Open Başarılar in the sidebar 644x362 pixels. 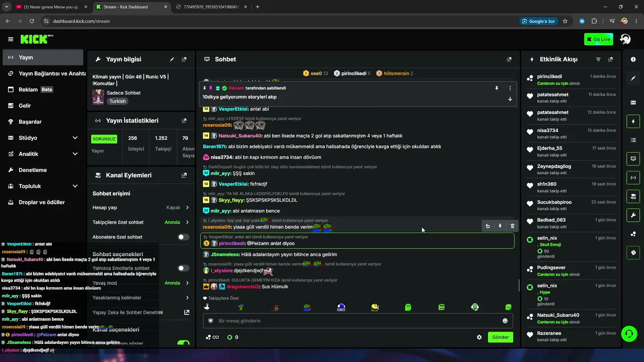[x=43, y=122]
